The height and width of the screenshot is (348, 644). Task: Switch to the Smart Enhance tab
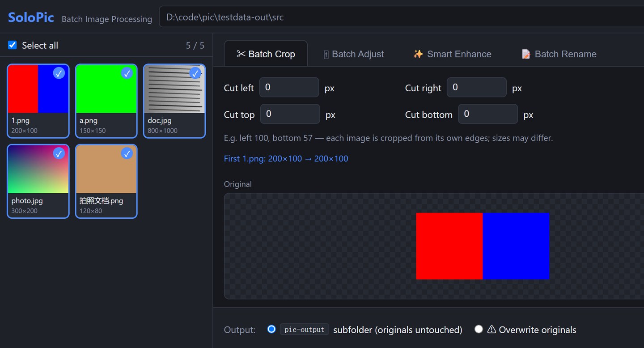tap(452, 54)
